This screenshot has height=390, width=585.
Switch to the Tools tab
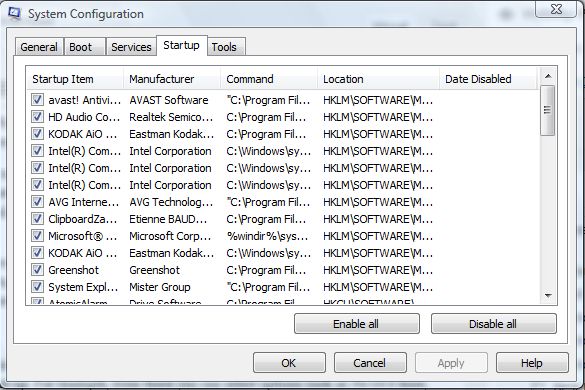[x=226, y=47]
